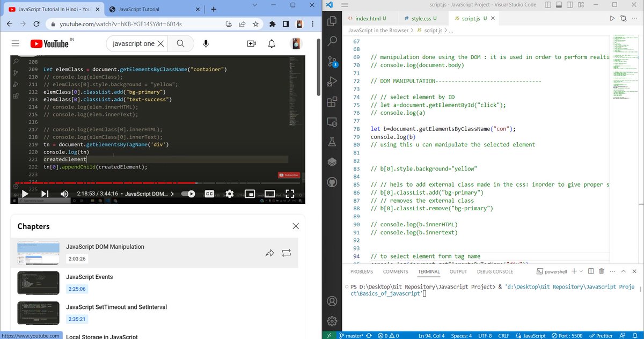644x339 pixels.
Task: Open Extensions view in VS Code activity bar
Action: (332, 101)
